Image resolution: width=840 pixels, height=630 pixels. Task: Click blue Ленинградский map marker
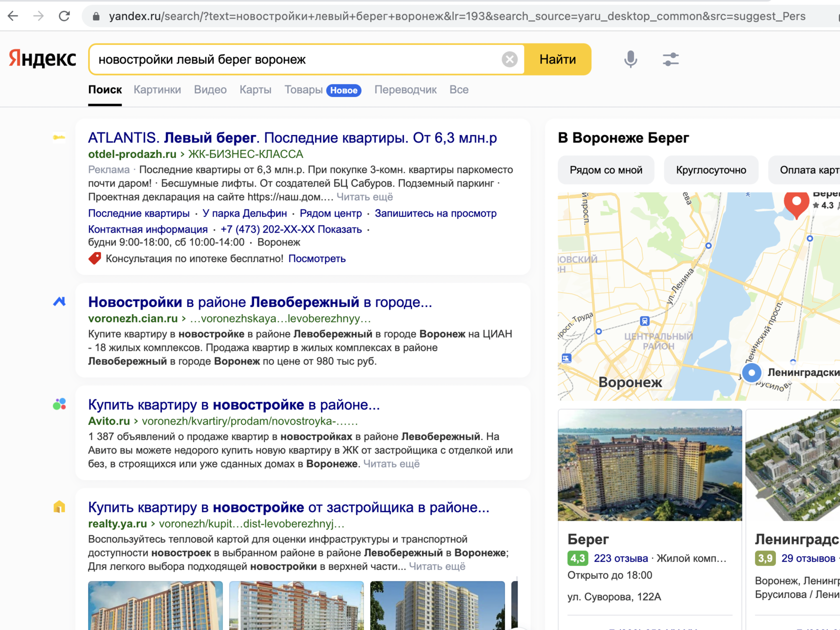(751, 372)
